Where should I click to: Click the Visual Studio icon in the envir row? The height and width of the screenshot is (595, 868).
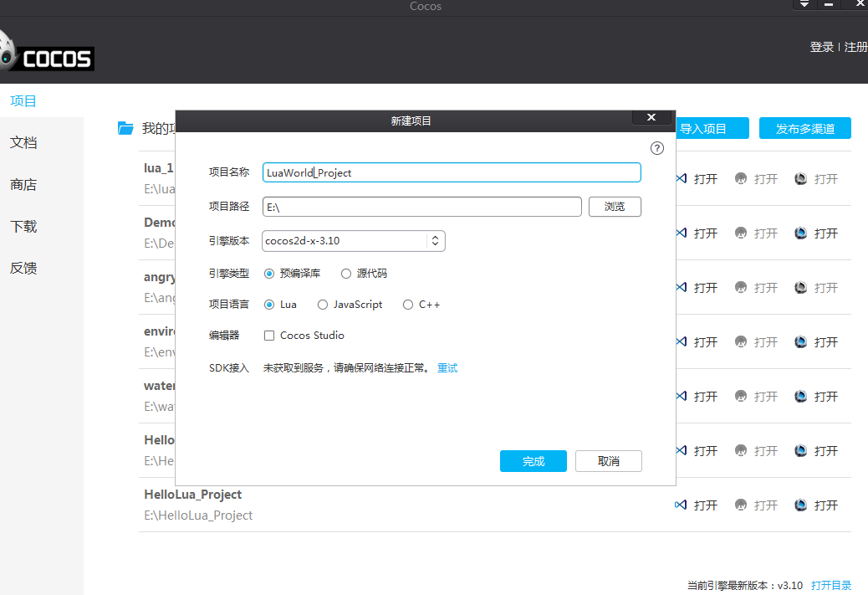pos(681,341)
